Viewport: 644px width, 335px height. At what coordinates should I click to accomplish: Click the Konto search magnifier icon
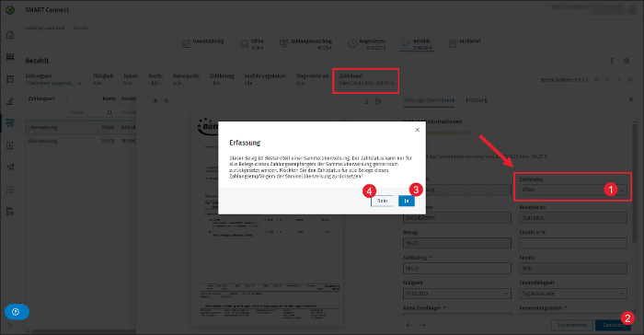coord(109,112)
